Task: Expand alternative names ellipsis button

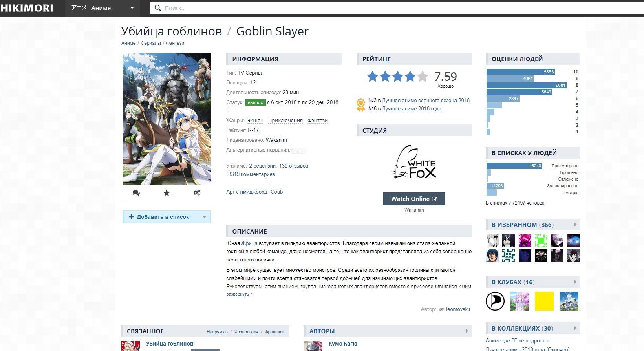Action: 299,150
